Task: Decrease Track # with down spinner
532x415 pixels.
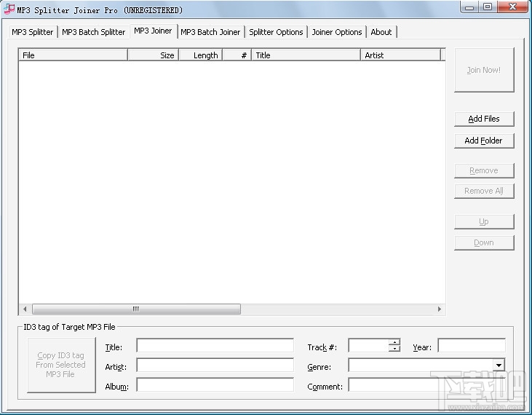Action: (x=394, y=349)
